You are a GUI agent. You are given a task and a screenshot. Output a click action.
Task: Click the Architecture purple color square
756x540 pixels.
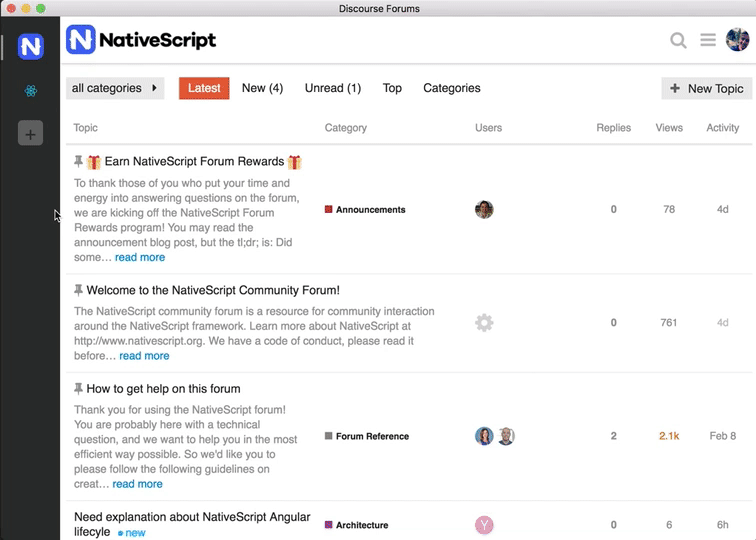(328, 525)
